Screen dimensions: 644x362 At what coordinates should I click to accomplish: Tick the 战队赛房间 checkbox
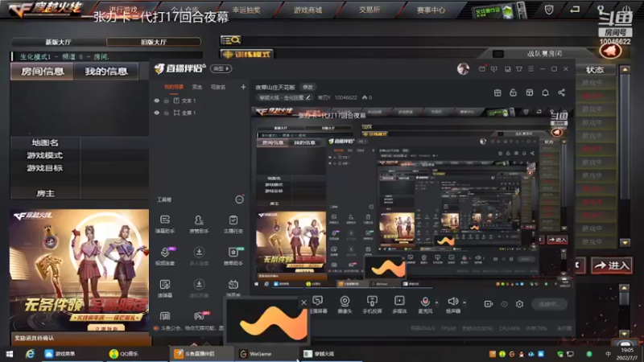(x=498, y=54)
